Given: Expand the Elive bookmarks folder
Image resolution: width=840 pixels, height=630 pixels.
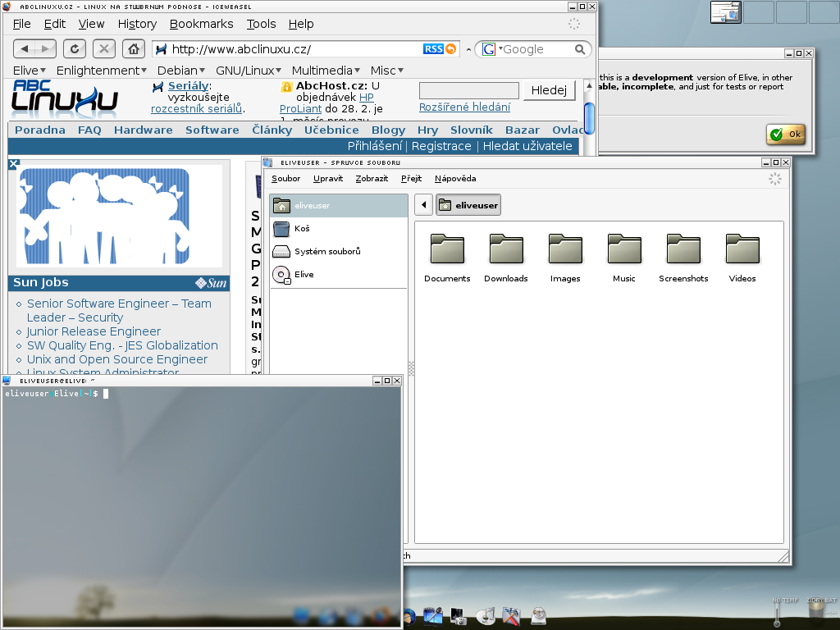Looking at the screenshot, I should pos(30,71).
